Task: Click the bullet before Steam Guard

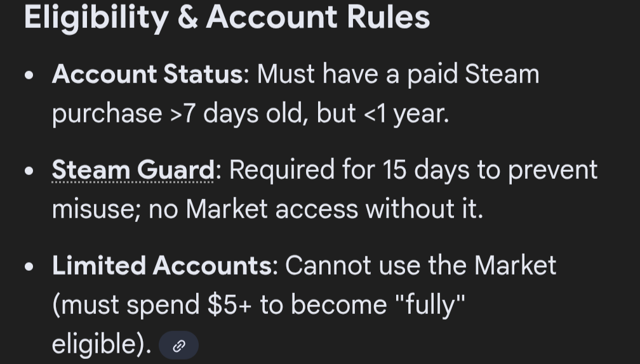Action: tap(29, 171)
